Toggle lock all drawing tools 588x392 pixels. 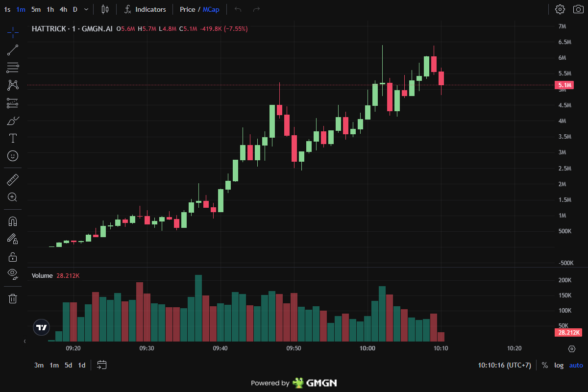(13, 257)
